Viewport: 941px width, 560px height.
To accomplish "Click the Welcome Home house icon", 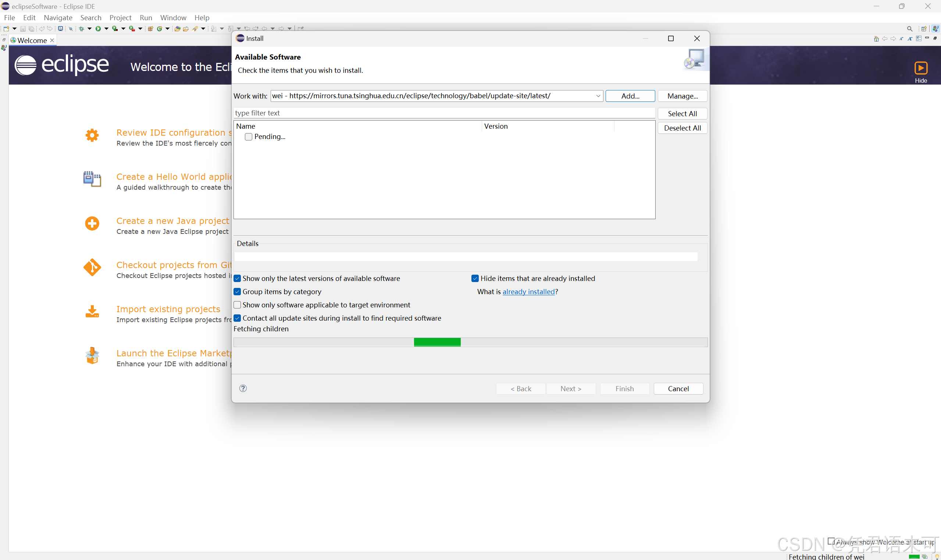I will click(x=877, y=39).
